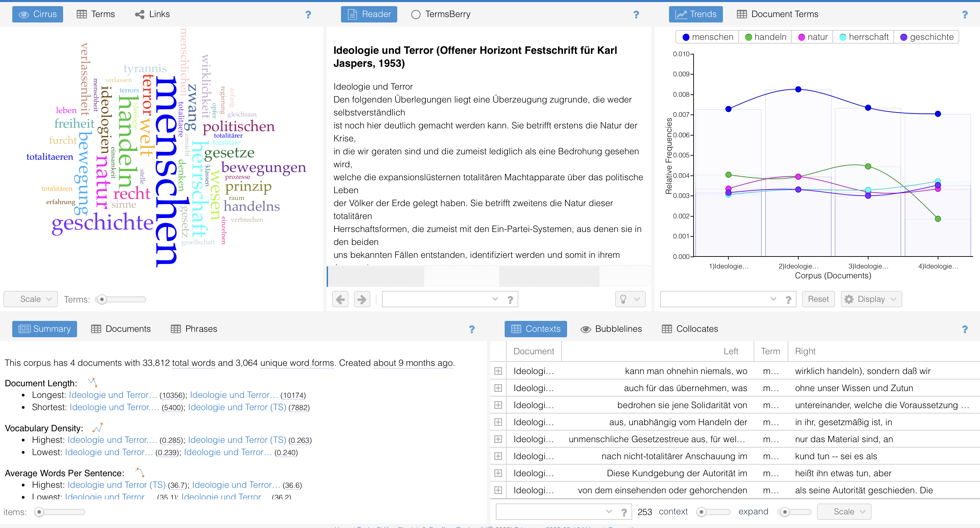Viewport: 980px width, 528px height.
Task: Click the Trends search box help icon
Action: point(788,299)
